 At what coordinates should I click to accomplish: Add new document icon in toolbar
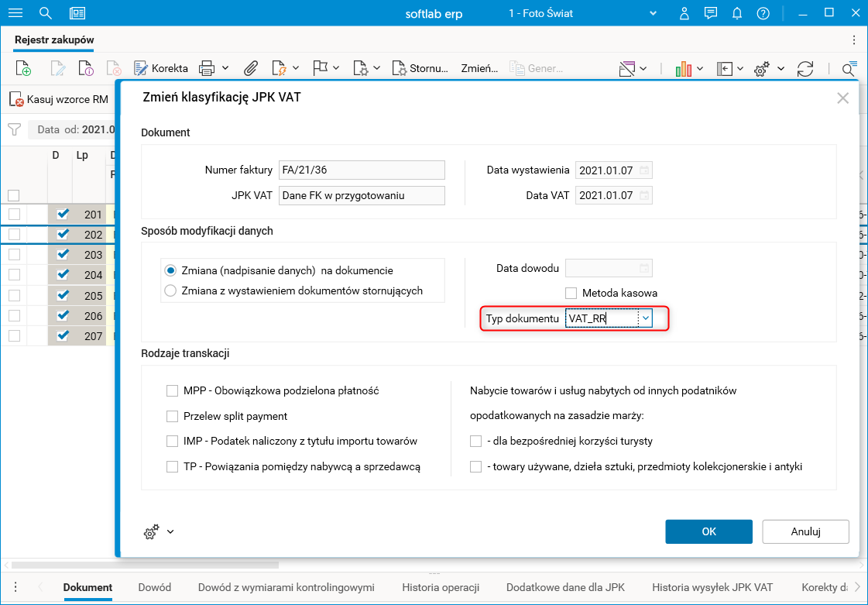pos(23,68)
